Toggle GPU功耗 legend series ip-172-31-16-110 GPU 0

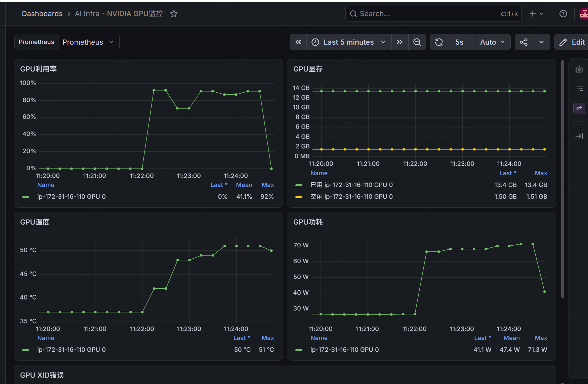[344, 350]
